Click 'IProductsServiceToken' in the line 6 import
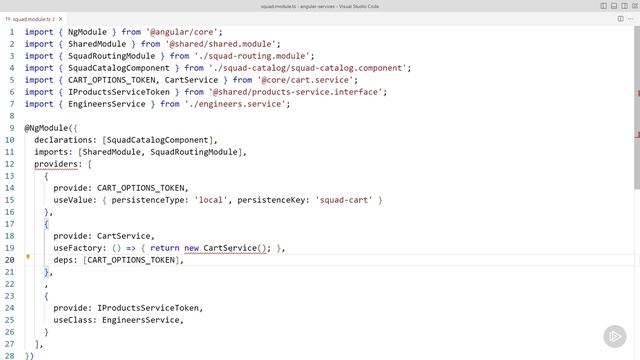 [119, 92]
